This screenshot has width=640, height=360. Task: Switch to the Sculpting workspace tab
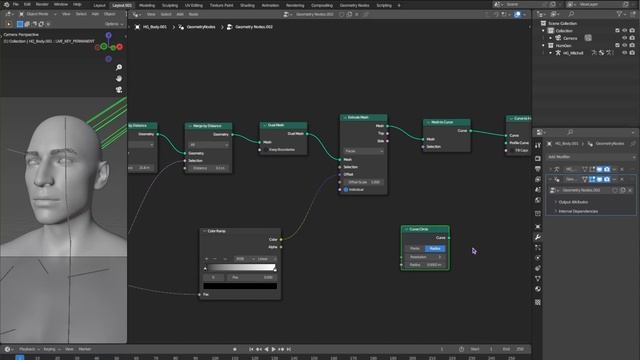170,5
